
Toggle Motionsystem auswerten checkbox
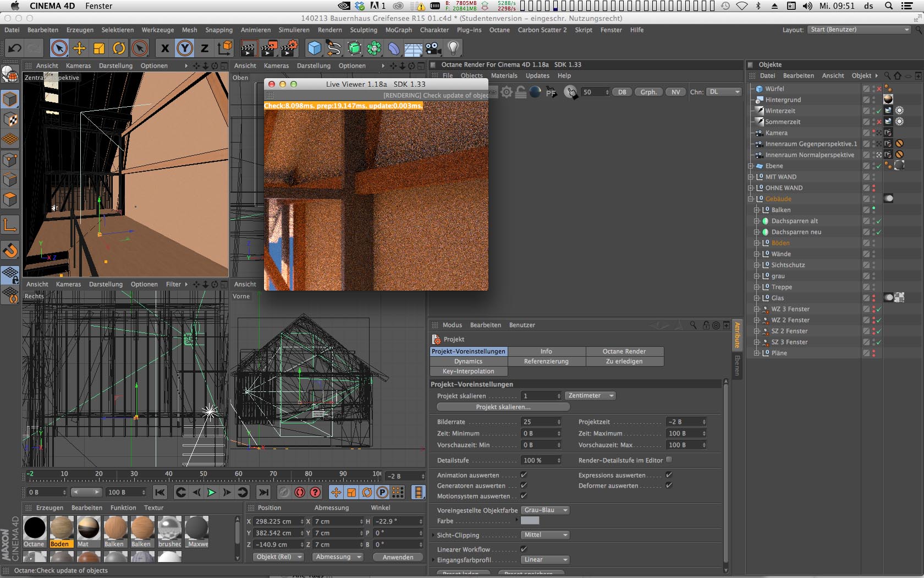[x=524, y=495]
